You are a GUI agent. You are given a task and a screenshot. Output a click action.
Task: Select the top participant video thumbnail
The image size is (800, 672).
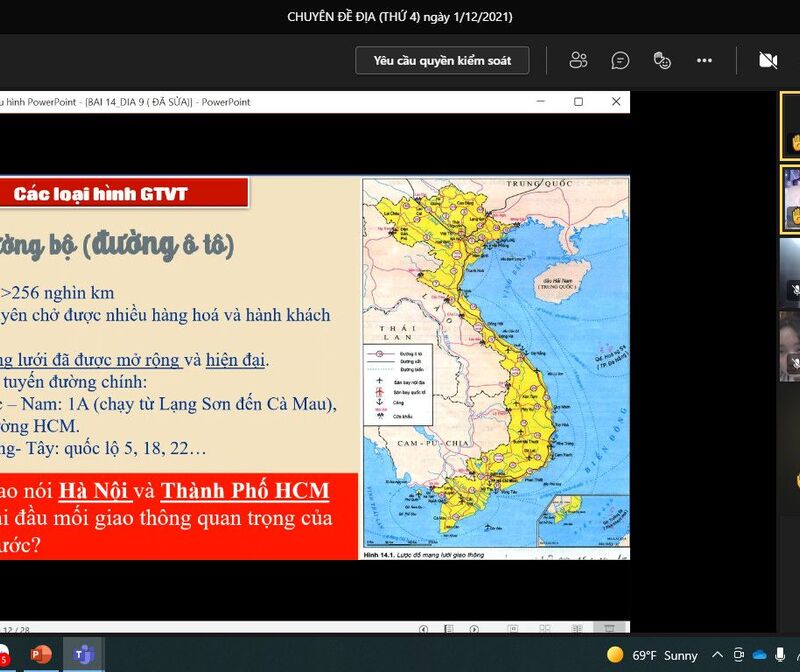click(790, 126)
